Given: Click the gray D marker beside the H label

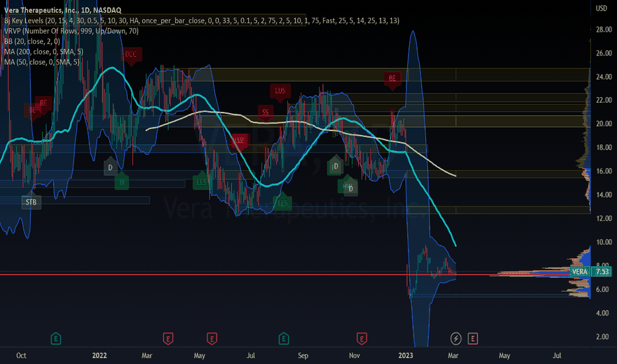Looking at the screenshot, I should point(110,167).
